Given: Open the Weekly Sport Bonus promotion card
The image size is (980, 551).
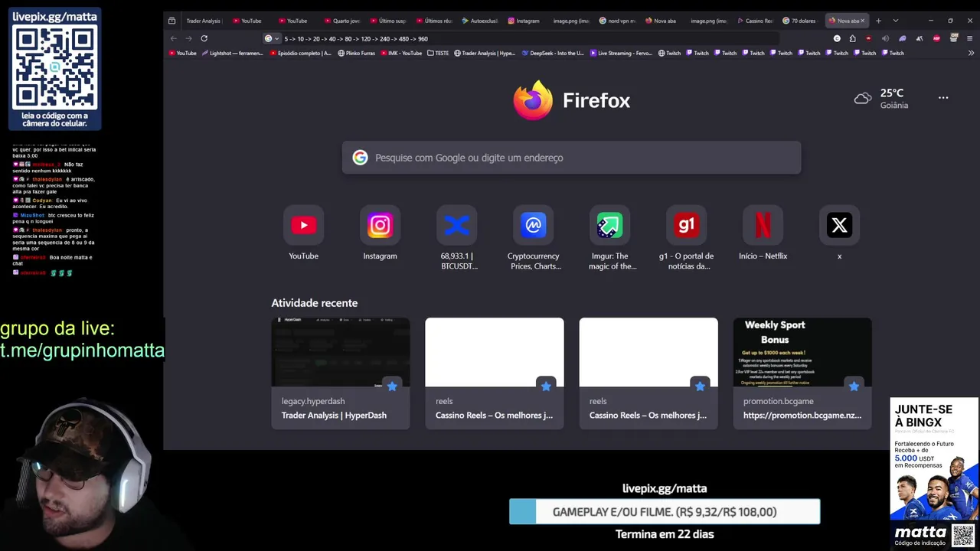Looking at the screenshot, I should [802, 373].
